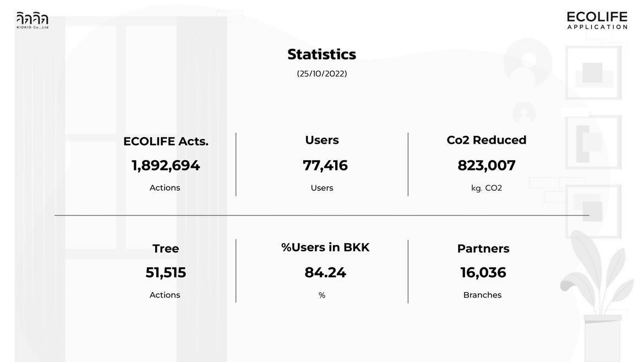Click the 77,416 users figure
Image resolution: width=644 pixels, height=362 pixels.
point(325,166)
